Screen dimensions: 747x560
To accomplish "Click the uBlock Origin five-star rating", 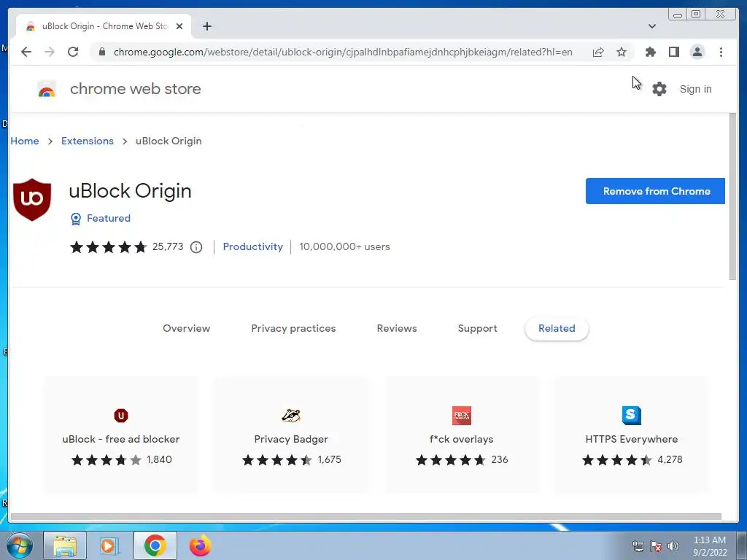I will tap(109, 247).
